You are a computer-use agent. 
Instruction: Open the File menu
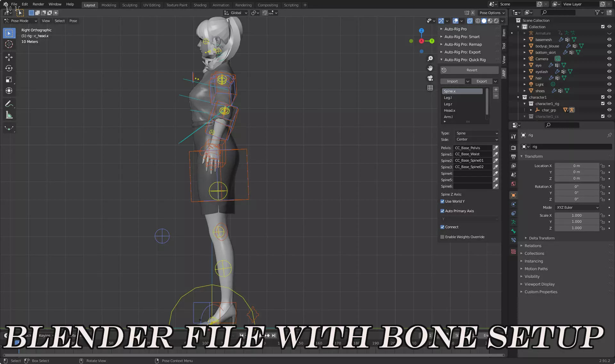pyautogui.click(x=14, y=4)
